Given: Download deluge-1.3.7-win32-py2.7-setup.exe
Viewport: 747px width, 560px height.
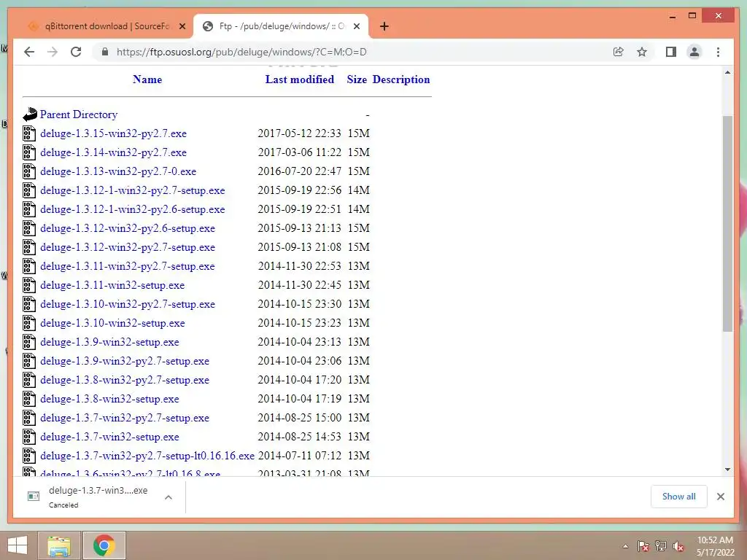Looking at the screenshot, I should point(125,418).
